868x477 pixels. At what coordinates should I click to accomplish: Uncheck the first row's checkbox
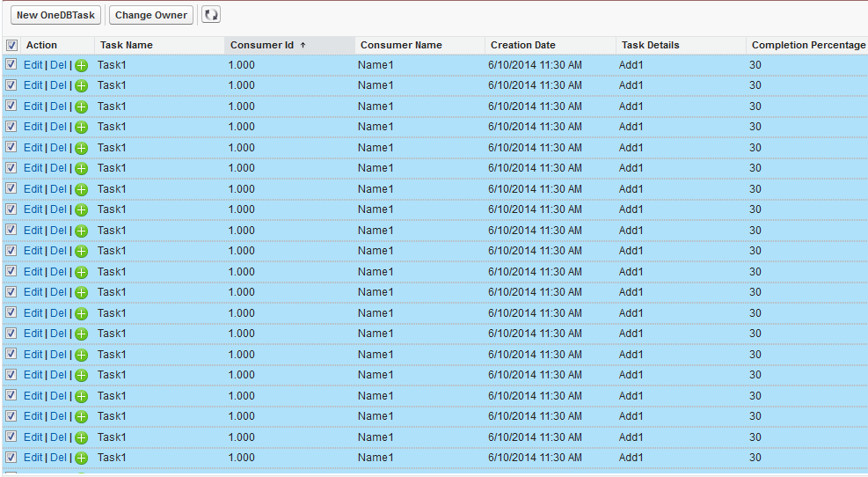[x=11, y=64]
